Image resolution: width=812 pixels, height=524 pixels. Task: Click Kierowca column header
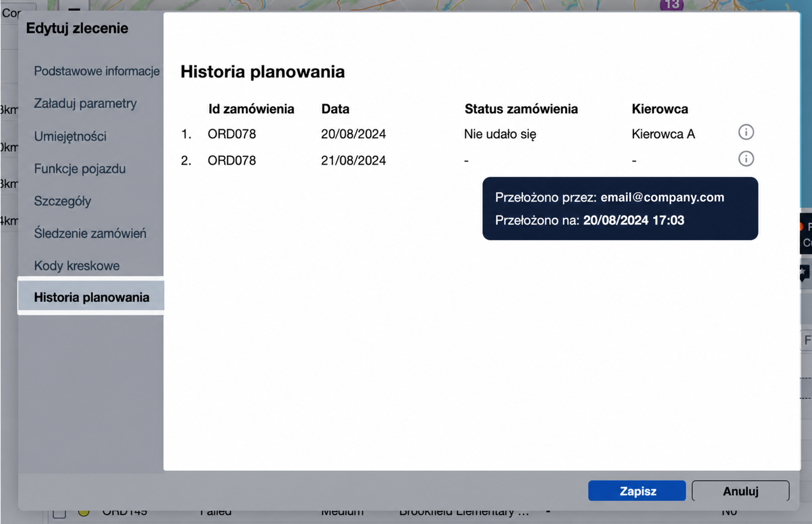click(660, 109)
